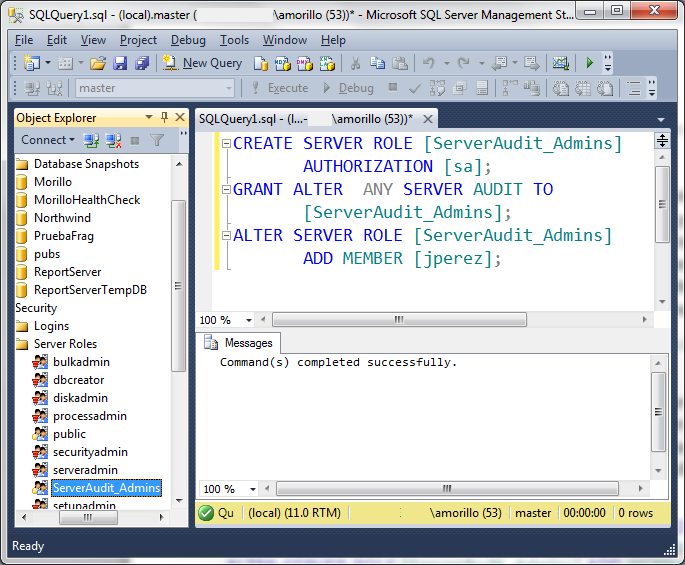Open the Debug menu
This screenshot has height=565, width=685.
[188, 40]
